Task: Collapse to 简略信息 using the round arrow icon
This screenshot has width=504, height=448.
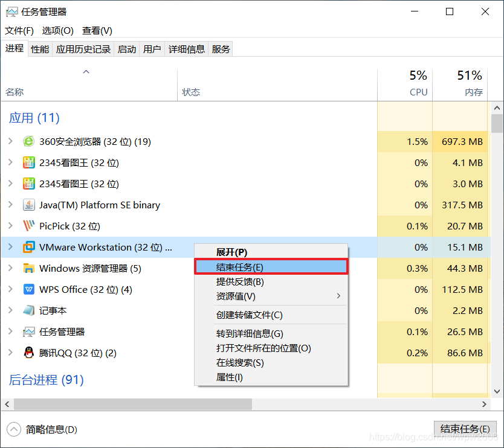Action: coord(13,429)
